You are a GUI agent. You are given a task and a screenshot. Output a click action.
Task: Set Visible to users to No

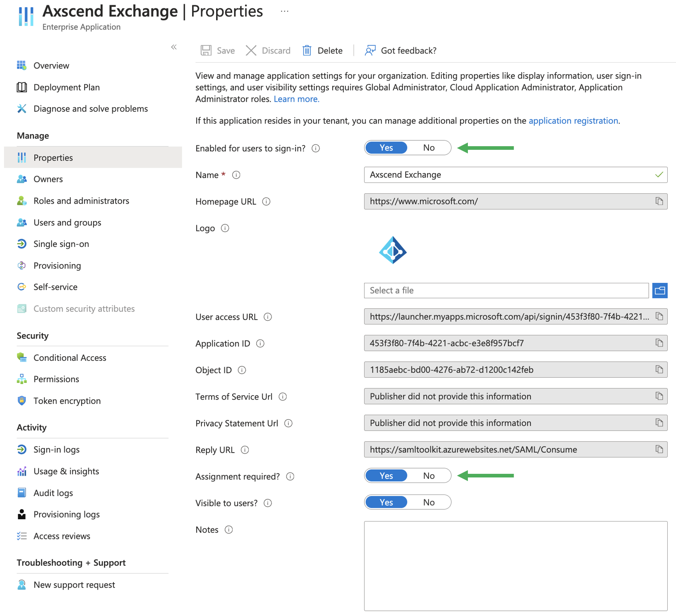tap(429, 502)
